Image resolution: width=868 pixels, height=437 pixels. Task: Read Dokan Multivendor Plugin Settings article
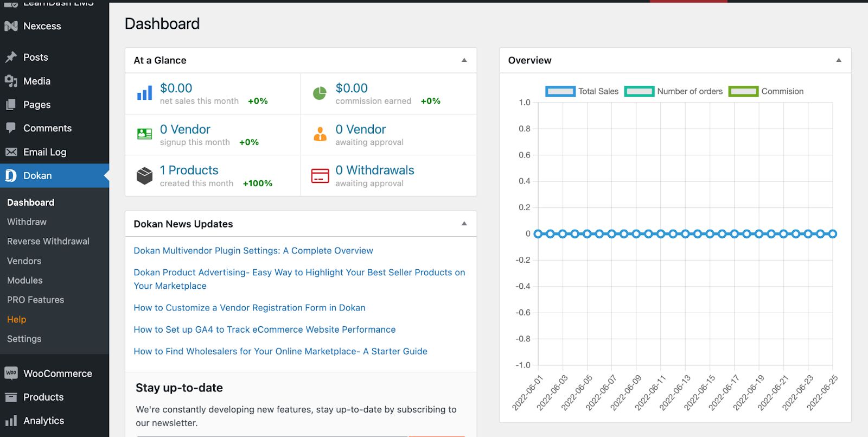[253, 251]
